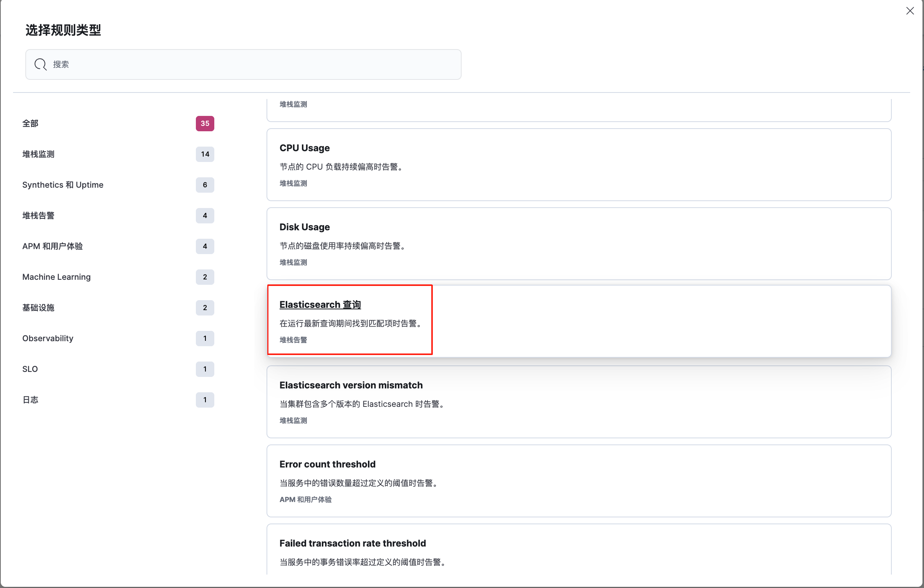924x588 pixels.
Task: Click text 当服务中的事务错误率超过定义的阈值时告警。
Action: point(364,562)
